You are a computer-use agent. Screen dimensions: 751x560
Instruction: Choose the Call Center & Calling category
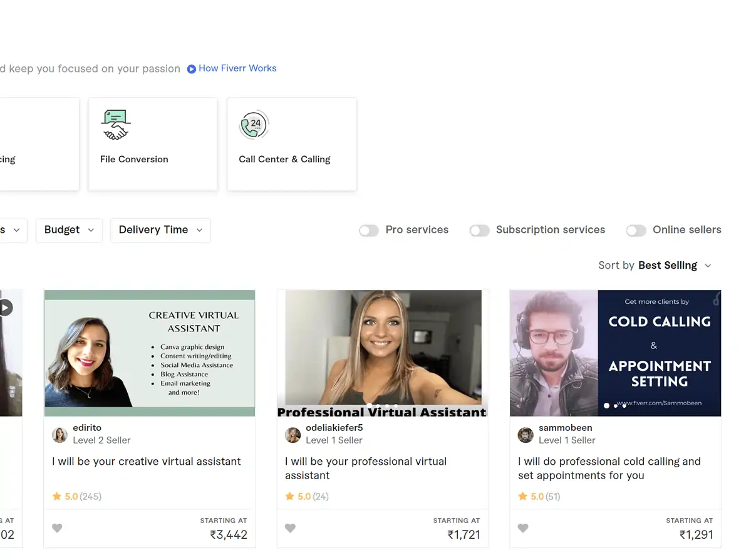pos(292,144)
